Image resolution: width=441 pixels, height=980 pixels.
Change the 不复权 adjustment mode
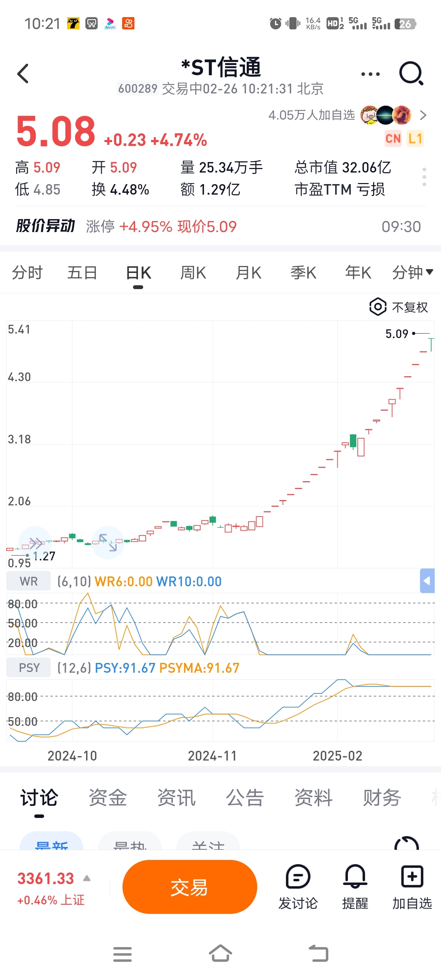(x=410, y=307)
